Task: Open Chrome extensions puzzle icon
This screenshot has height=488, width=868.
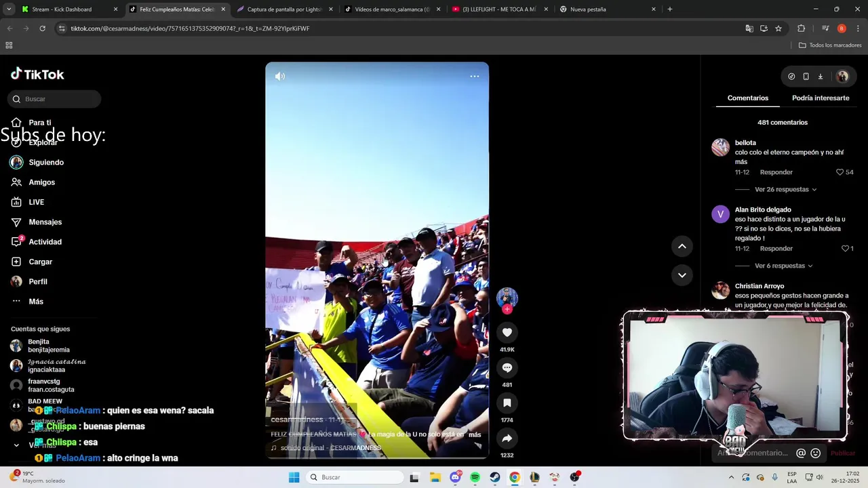Action: [802, 28]
